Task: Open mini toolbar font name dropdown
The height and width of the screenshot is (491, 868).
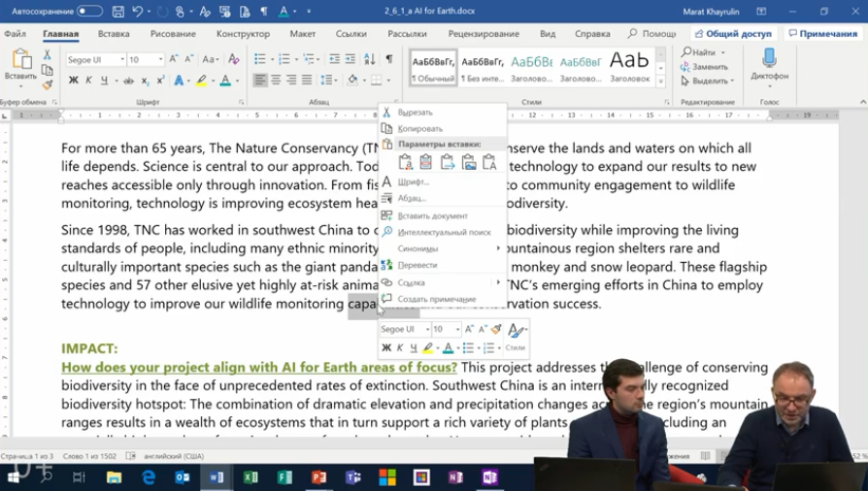Action: pos(427,329)
